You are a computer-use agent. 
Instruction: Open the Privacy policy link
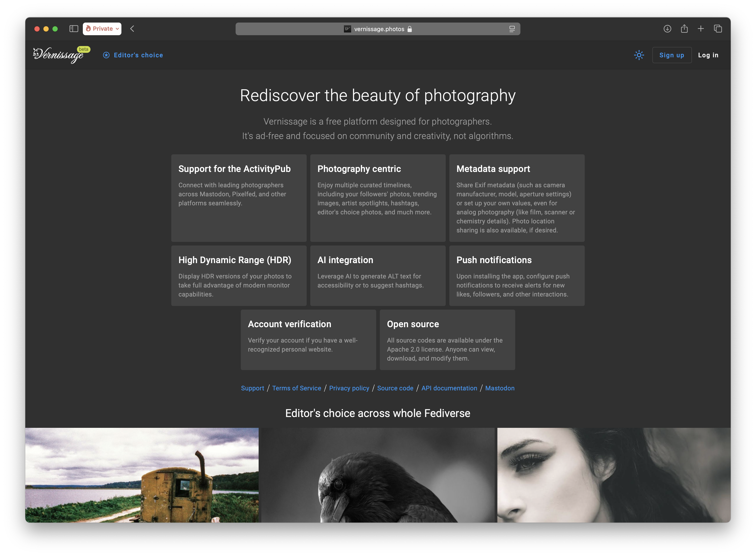pyautogui.click(x=349, y=388)
